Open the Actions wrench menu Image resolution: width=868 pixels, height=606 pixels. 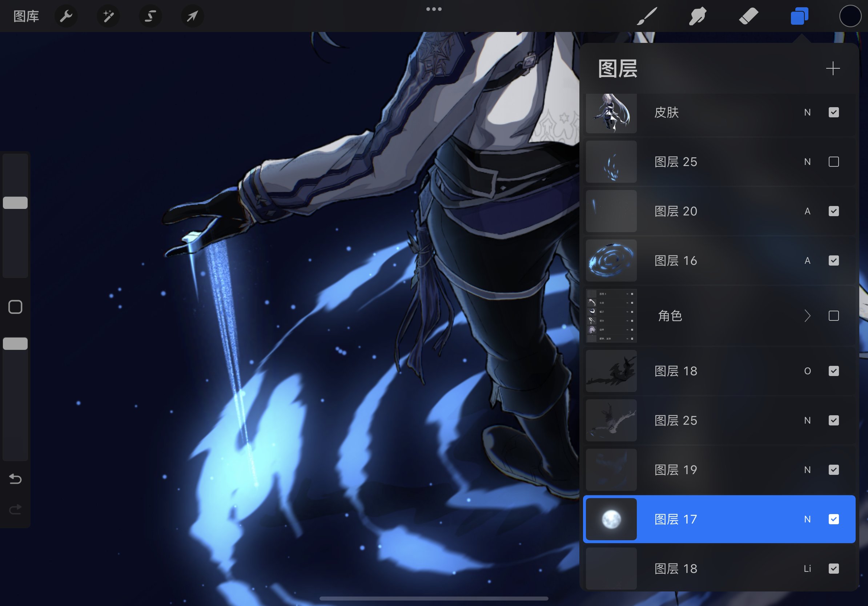(66, 16)
